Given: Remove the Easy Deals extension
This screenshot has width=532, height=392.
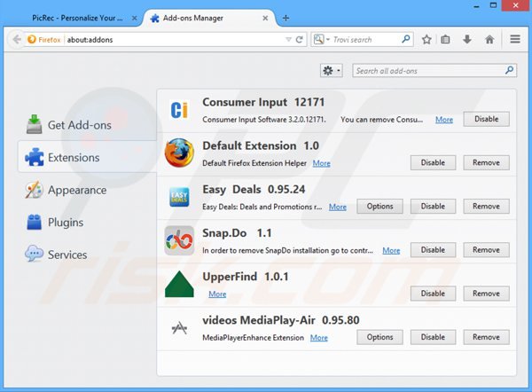Looking at the screenshot, I should point(486,206).
